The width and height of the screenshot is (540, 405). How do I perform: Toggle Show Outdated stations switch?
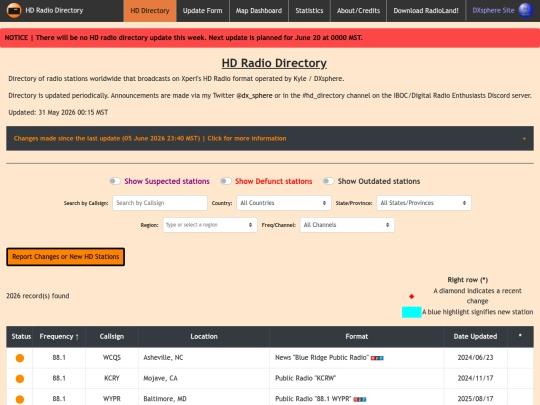[x=328, y=181]
